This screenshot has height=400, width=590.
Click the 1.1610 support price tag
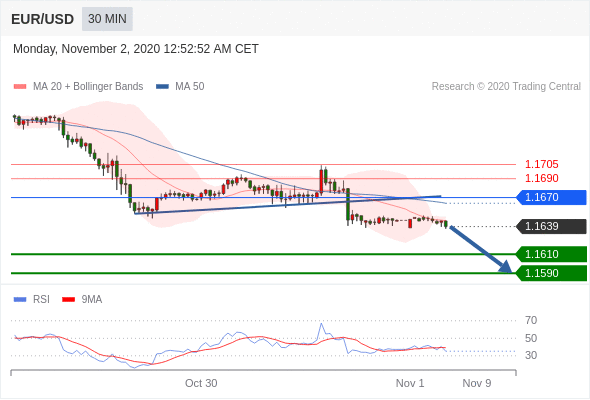coord(551,254)
